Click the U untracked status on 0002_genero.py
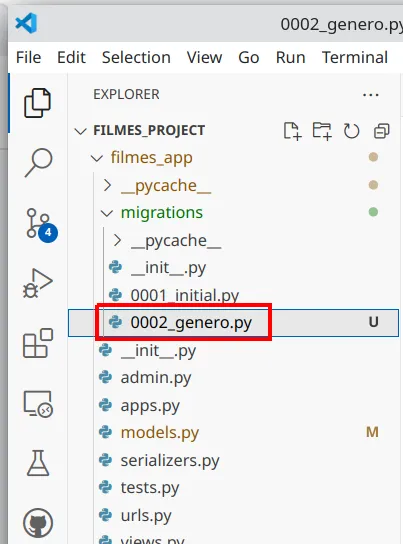Screen dimensions: 403x544 tap(373, 322)
